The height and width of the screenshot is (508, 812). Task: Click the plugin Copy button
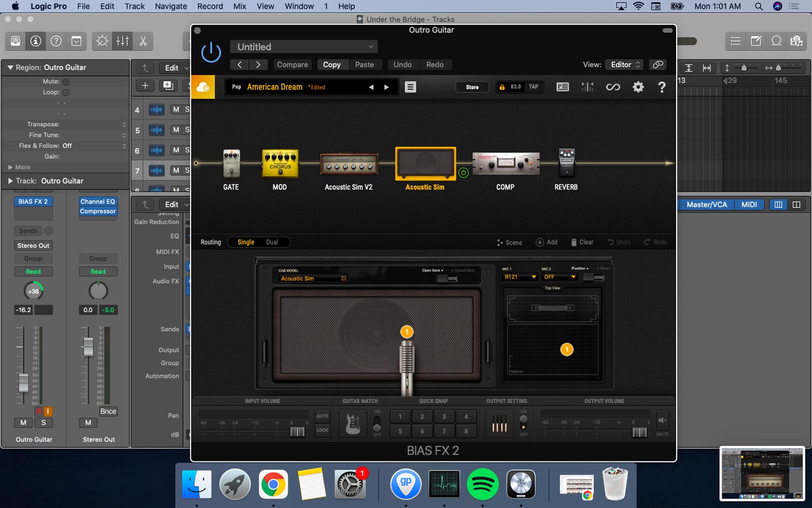tap(332, 64)
